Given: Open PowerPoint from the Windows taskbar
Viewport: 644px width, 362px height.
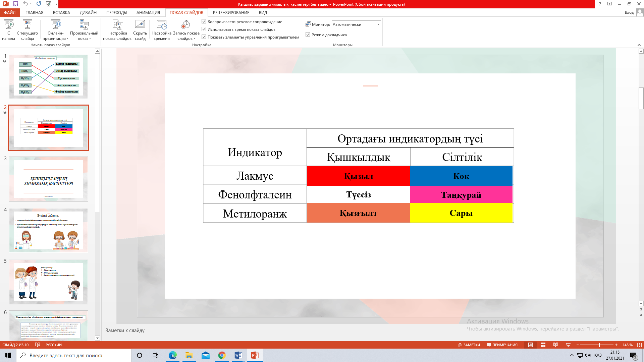Looking at the screenshot, I should coord(255,355).
